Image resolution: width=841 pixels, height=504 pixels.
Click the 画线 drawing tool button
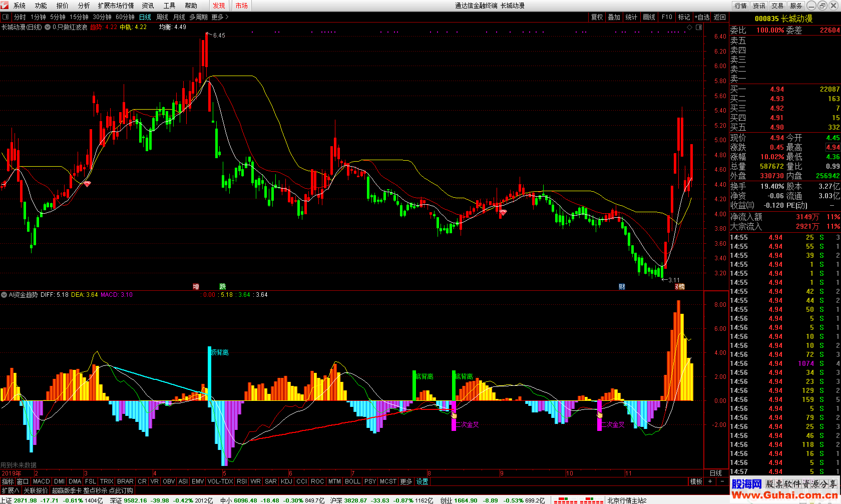click(x=649, y=17)
